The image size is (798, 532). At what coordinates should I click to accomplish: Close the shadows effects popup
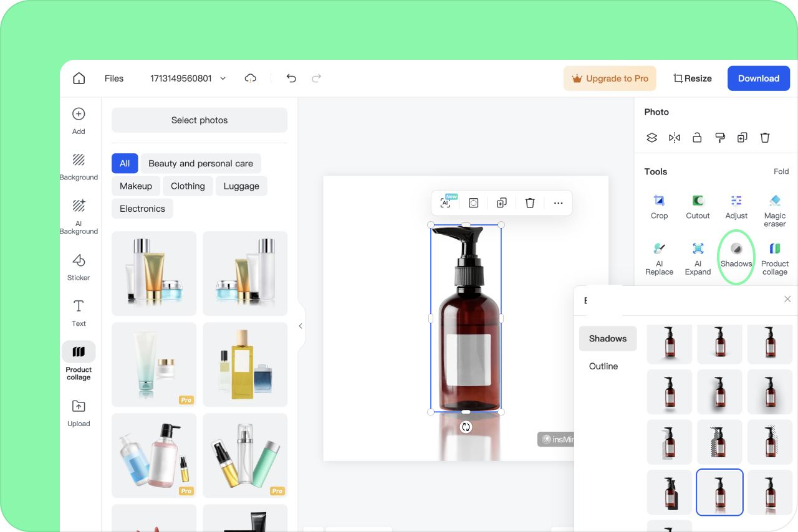click(787, 300)
